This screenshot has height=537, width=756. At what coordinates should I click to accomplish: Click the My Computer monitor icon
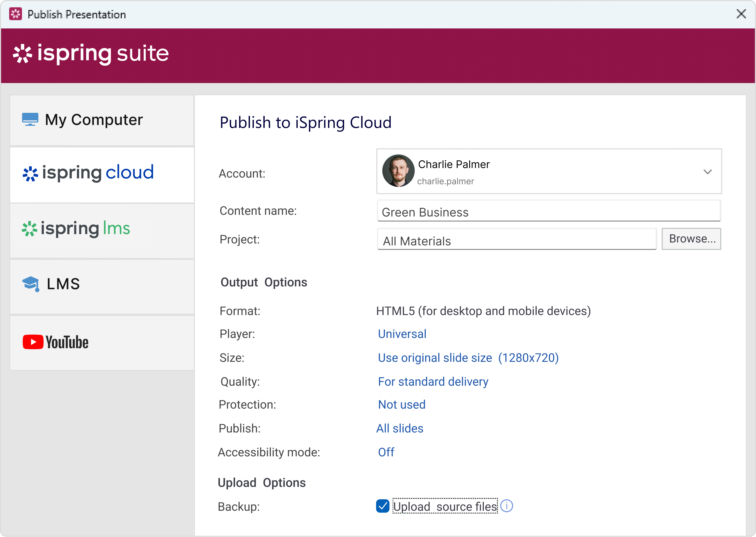coord(30,119)
